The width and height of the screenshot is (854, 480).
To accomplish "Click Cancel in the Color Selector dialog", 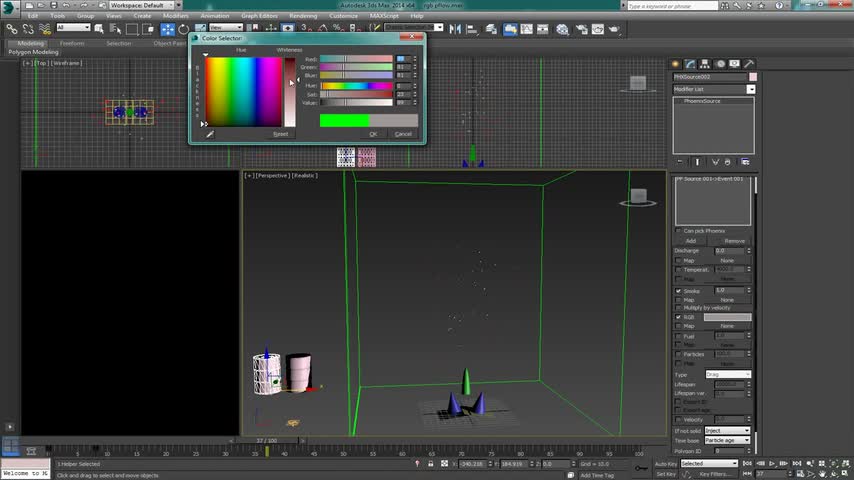I will pos(403,134).
